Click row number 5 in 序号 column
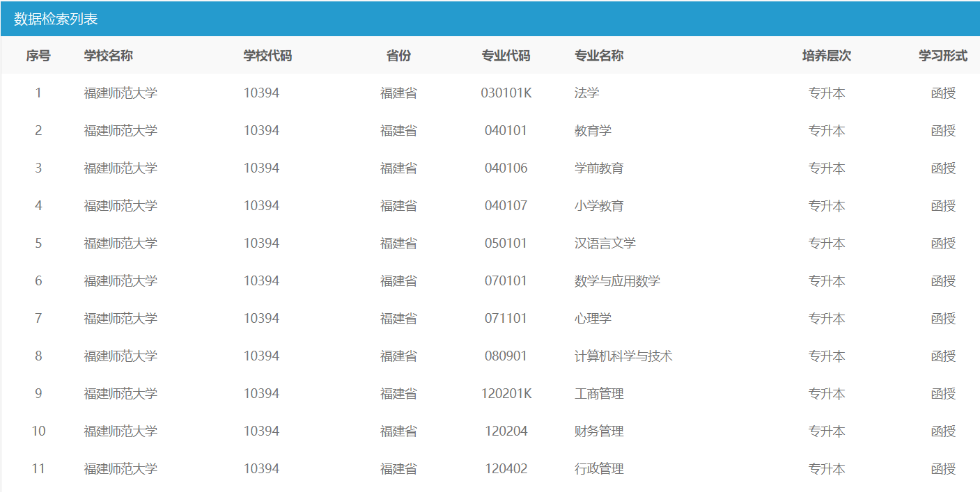Viewport: 980px width, 492px height. 38,244
